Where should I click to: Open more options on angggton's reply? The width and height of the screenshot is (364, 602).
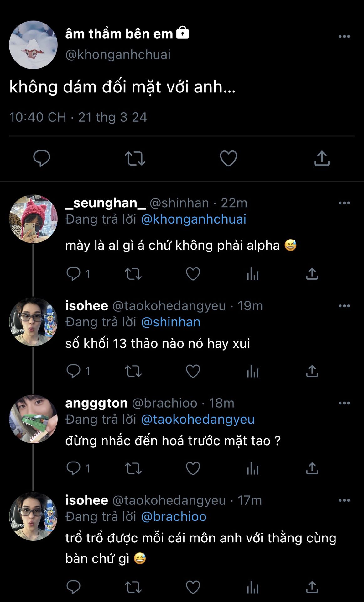click(x=344, y=403)
